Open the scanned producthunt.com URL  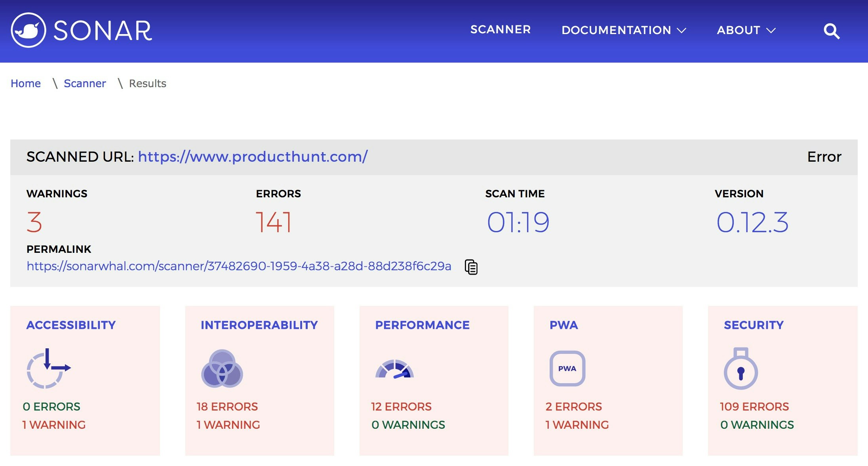(253, 157)
